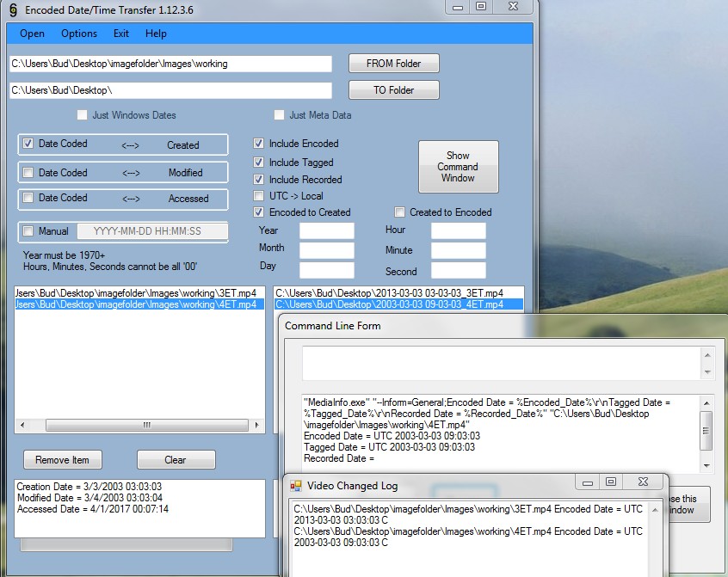Click the Exit menu item
This screenshot has width=728, height=577.
121,34
